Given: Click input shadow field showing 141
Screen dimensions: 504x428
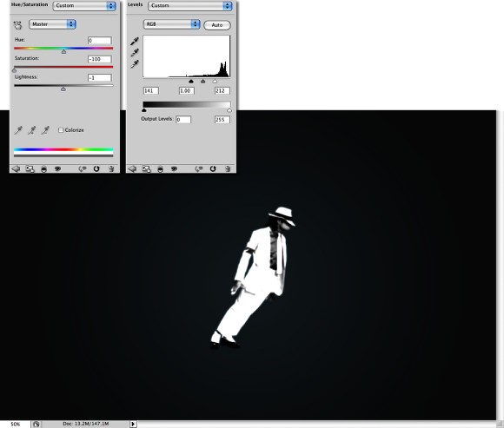Looking at the screenshot, I should [x=150, y=90].
